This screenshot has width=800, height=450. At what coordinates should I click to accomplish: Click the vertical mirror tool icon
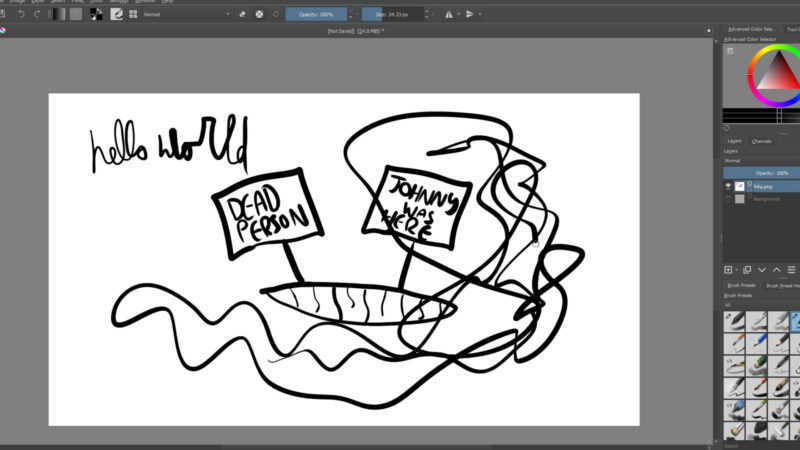click(470, 14)
